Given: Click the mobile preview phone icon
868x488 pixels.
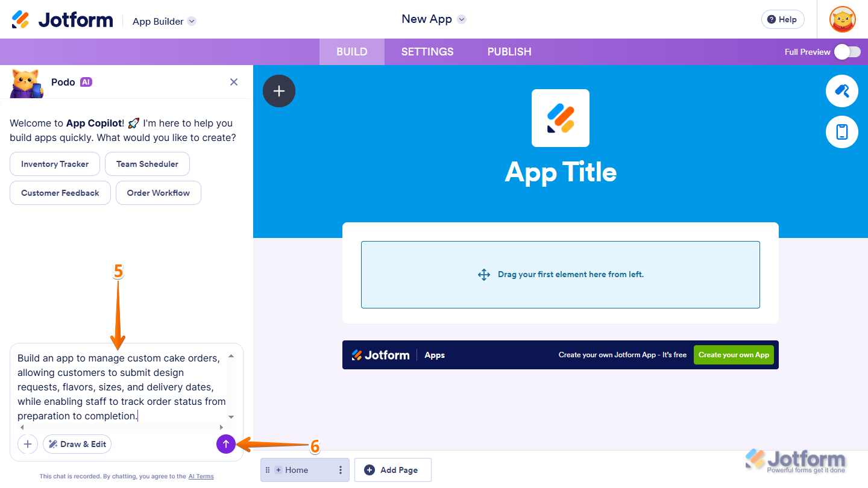Looking at the screenshot, I should point(842,131).
